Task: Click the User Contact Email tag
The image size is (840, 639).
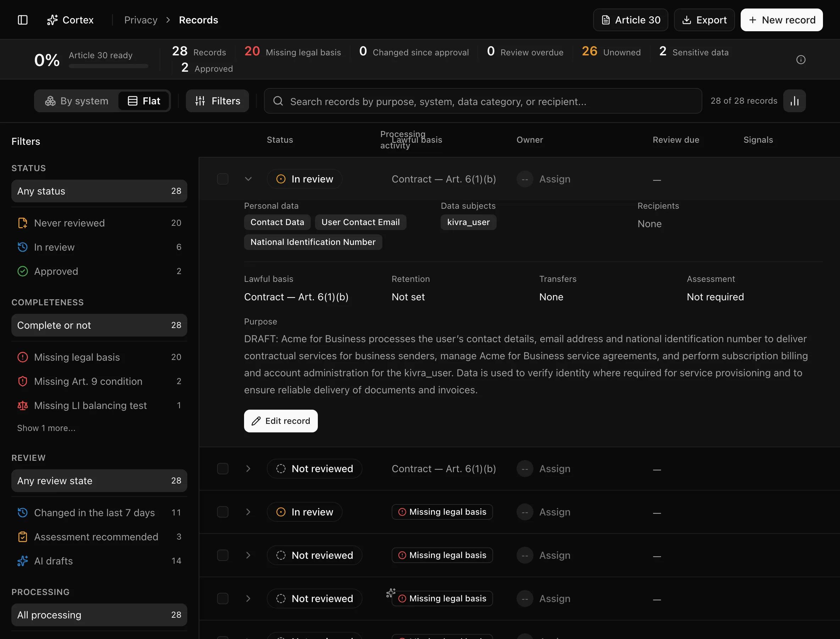Action: coord(360,222)
